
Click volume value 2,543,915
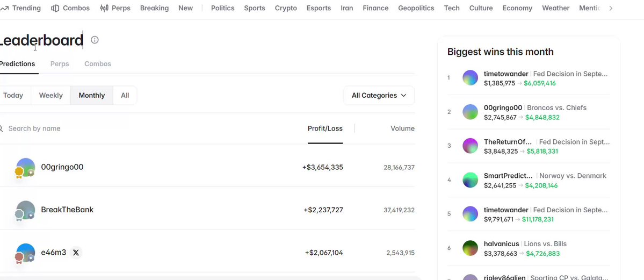click(x=401, y=253)
